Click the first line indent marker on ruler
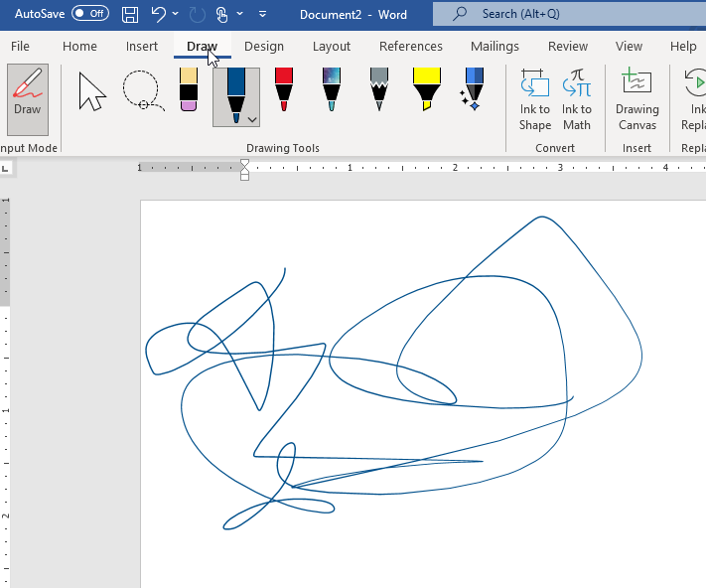Viewport: 706px width, 588px height. (x=244, y=163)
